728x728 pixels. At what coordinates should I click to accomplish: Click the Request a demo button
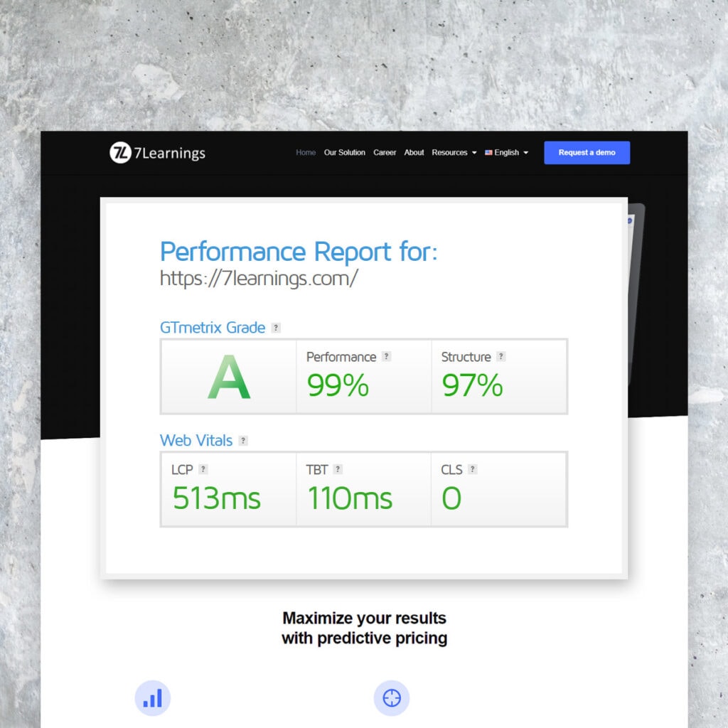tap(587, 153)
